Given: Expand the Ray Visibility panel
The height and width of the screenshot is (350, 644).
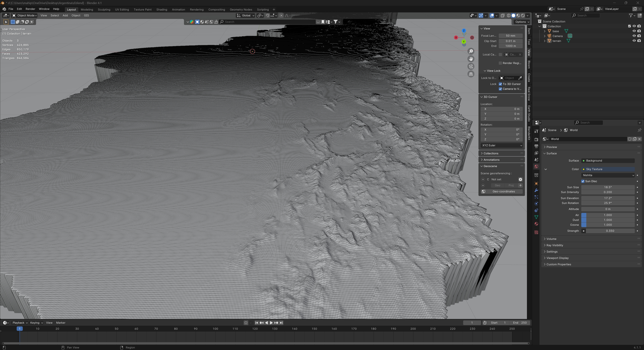Looking at the screenshot, I should click(x=555, y=245).
